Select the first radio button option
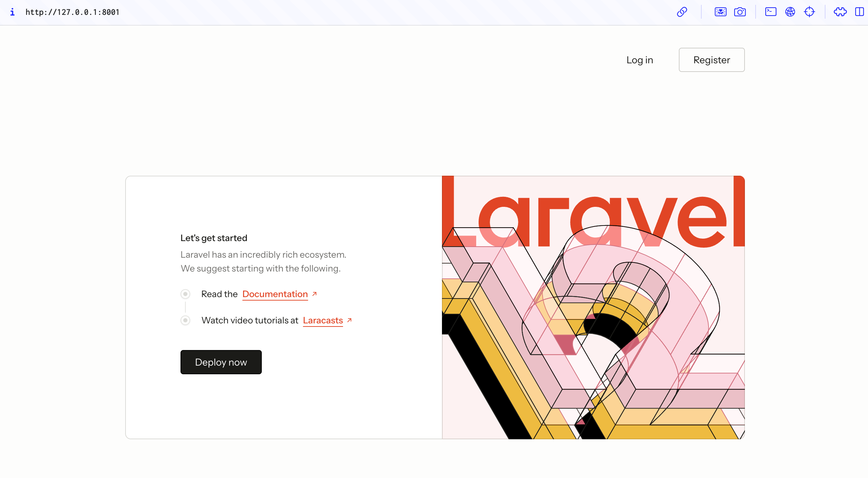 click(185, 294)
